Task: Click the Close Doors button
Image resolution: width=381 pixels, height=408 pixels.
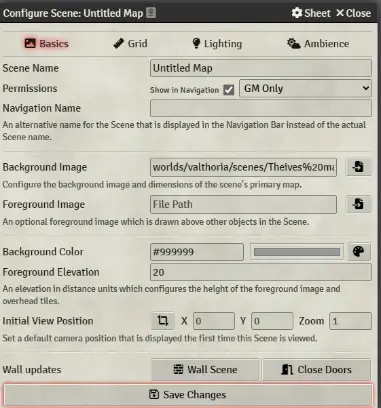Action: point(316,369)
